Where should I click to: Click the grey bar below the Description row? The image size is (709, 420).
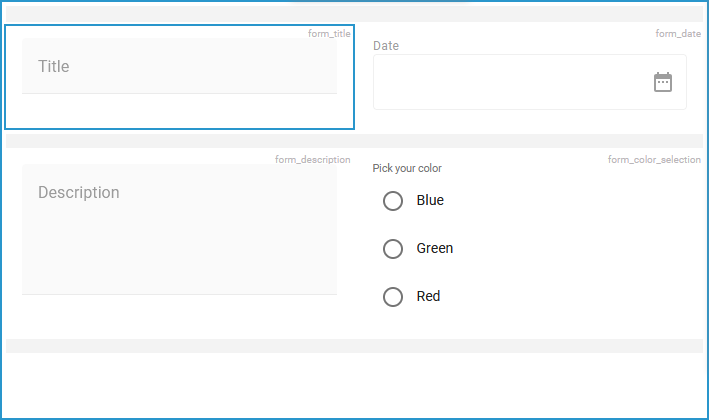pos(354,346)
